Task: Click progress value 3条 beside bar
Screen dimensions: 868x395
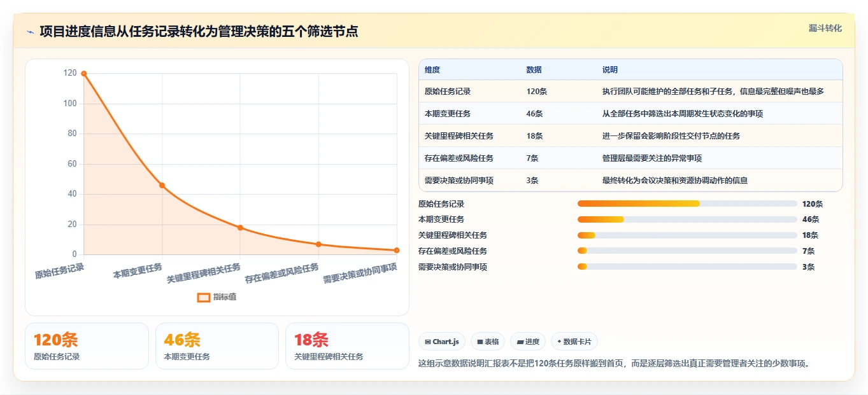Action: point(808,267)
